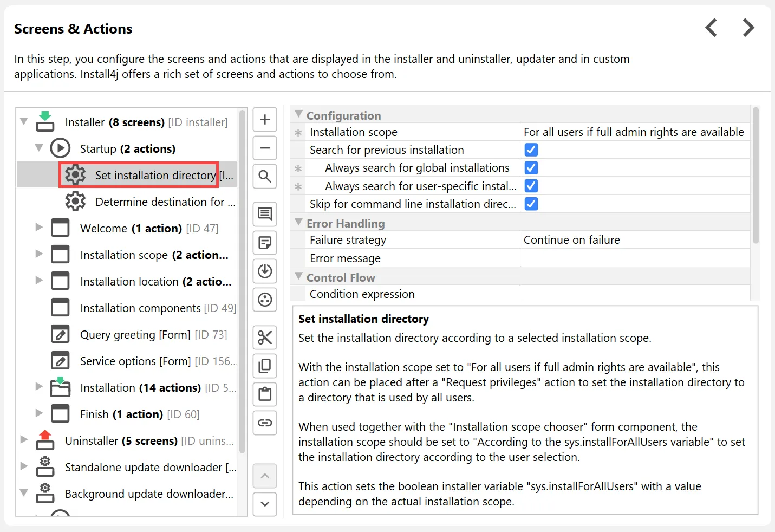Click the clipboard paste icon
Image resolution: width=775 pixels, height=532 pixels.
(x=265, y=394)
